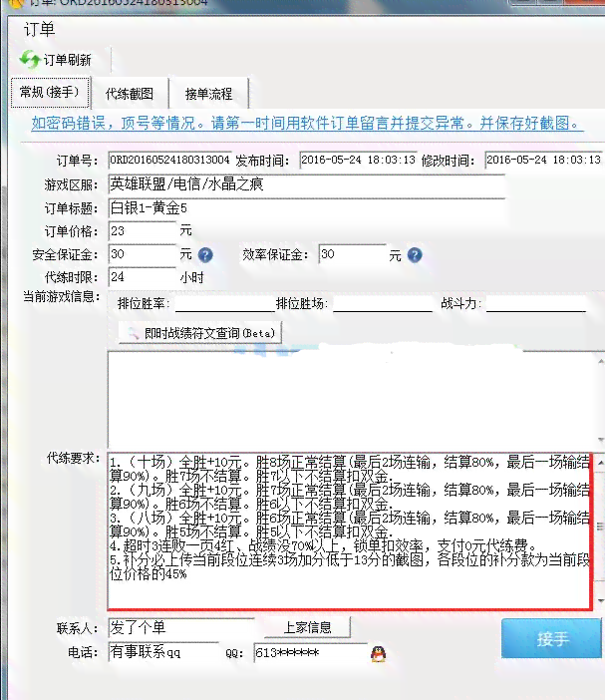Click the 订单刷新 refresh icon

click(x=30, y=60)
